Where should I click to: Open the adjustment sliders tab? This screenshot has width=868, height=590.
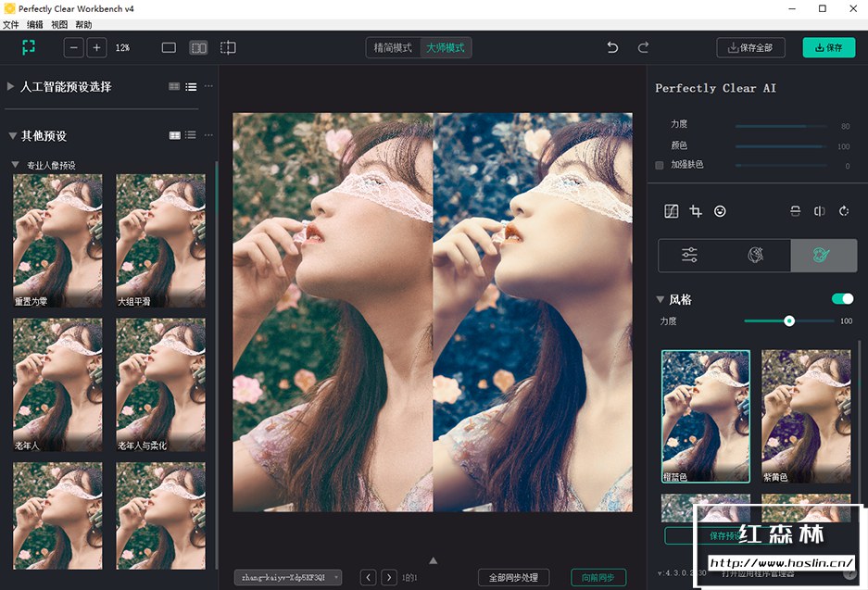tap(690, 255)
